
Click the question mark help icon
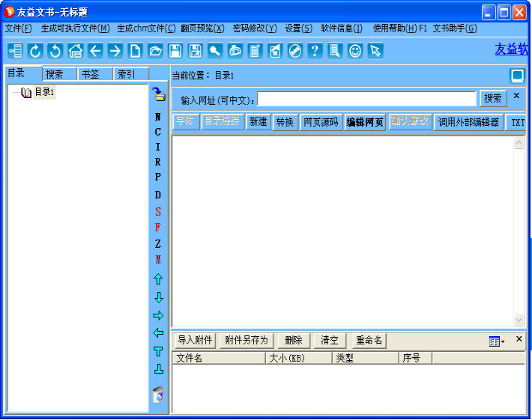tap(315, 51)
